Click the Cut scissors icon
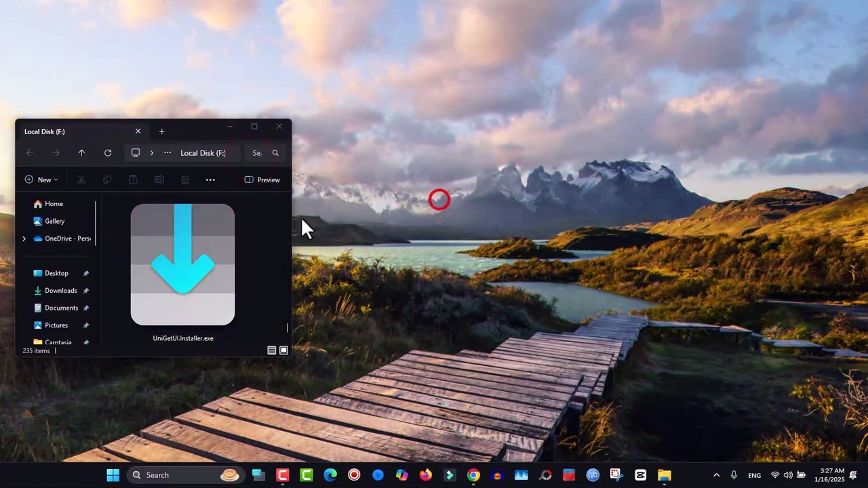 coord(81,180)
